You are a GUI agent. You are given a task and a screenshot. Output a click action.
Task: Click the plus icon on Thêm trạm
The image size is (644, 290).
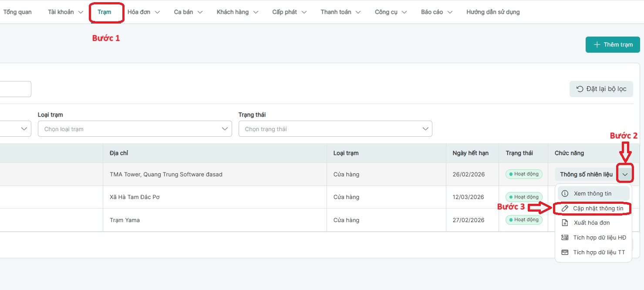597,45
